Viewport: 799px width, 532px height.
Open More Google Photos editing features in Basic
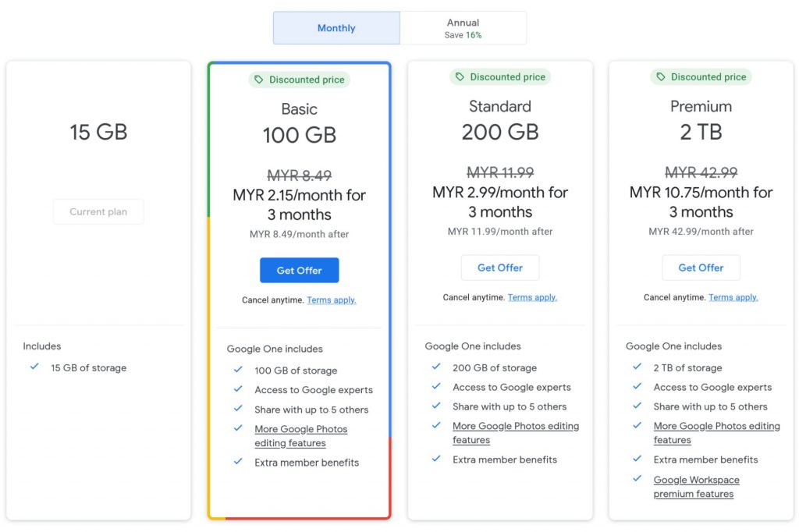[300, 436]
